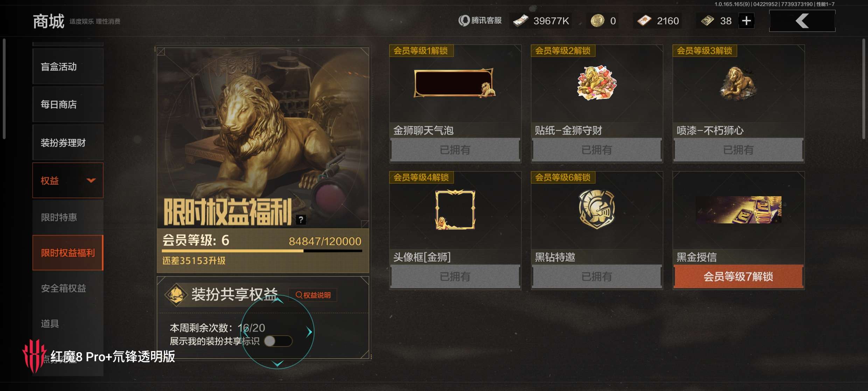868x391 pixels.
Task: Open the 权益说明 link
Action: pyautogui.click(x=313, y=295)
